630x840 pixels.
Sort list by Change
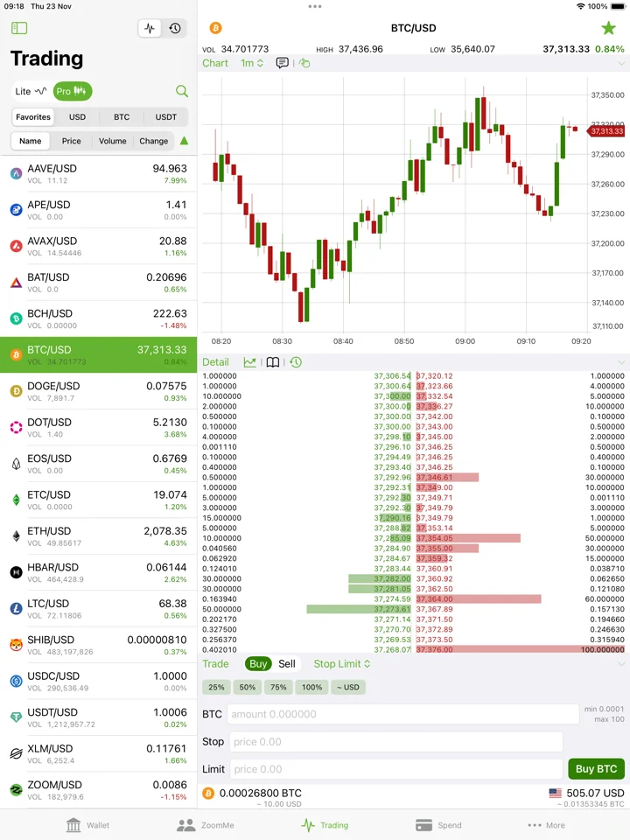coord(154,141)
